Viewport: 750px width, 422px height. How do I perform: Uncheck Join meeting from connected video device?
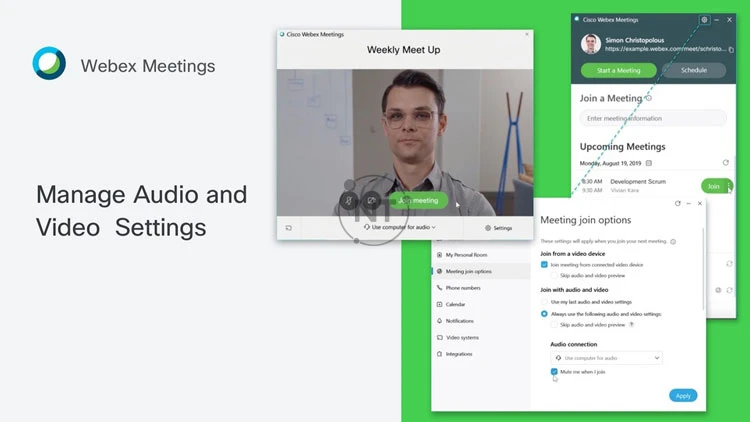click(x=544, y=264)
